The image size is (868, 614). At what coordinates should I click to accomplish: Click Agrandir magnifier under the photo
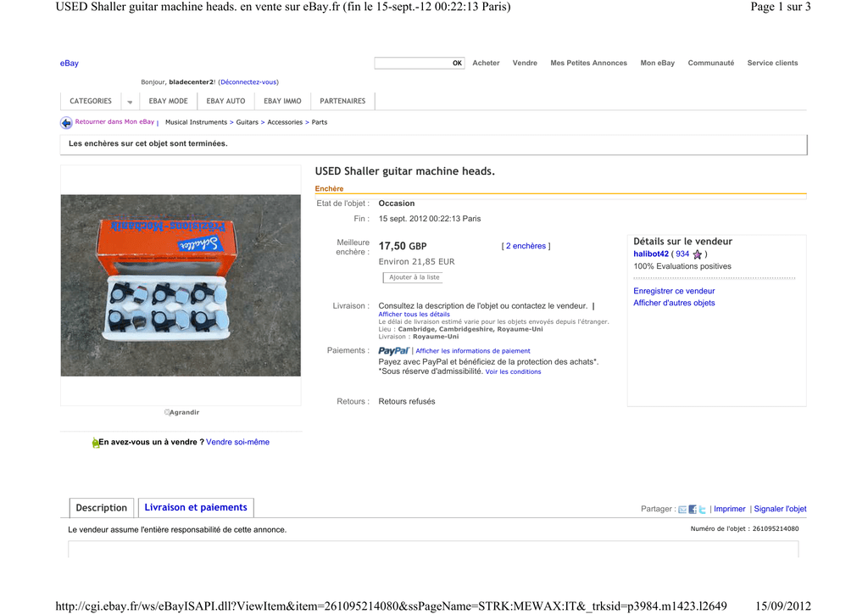[167, 412]
